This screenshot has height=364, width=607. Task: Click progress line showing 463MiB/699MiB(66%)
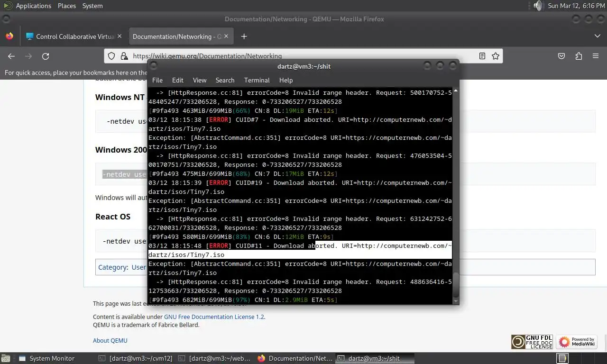coord(243,110)
